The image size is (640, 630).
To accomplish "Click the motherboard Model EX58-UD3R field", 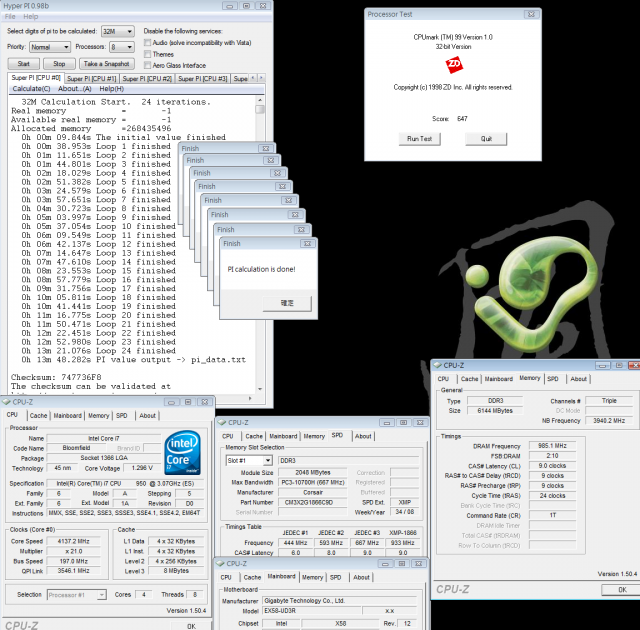I will pos(311,611).
